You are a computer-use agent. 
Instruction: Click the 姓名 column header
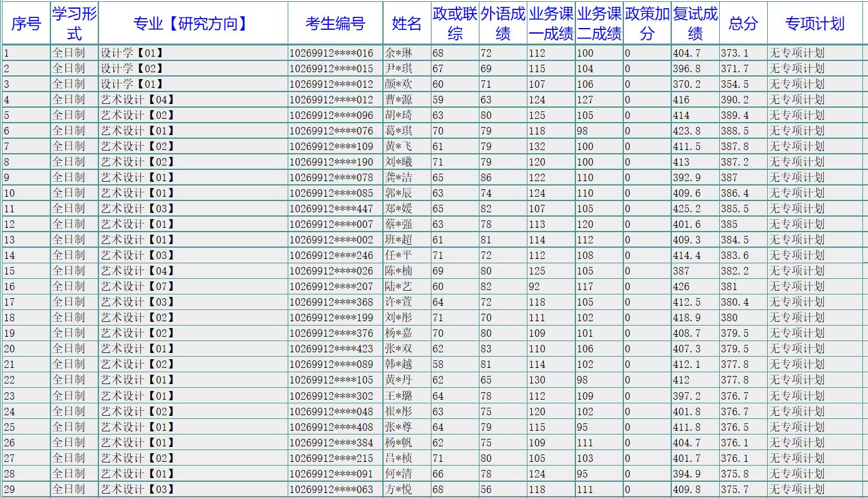pyautogui.click(x=407, y=24)
